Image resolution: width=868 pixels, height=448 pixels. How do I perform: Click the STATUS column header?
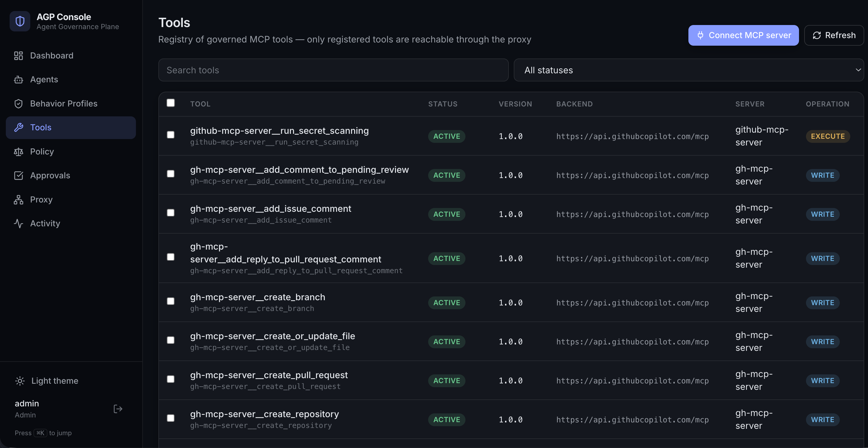(443, 104)
